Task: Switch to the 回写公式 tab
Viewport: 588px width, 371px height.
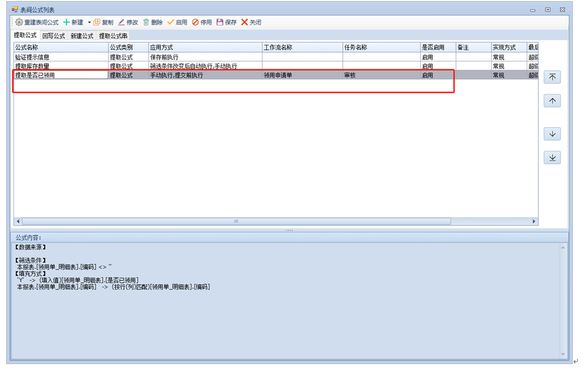Action: [54, 36]
